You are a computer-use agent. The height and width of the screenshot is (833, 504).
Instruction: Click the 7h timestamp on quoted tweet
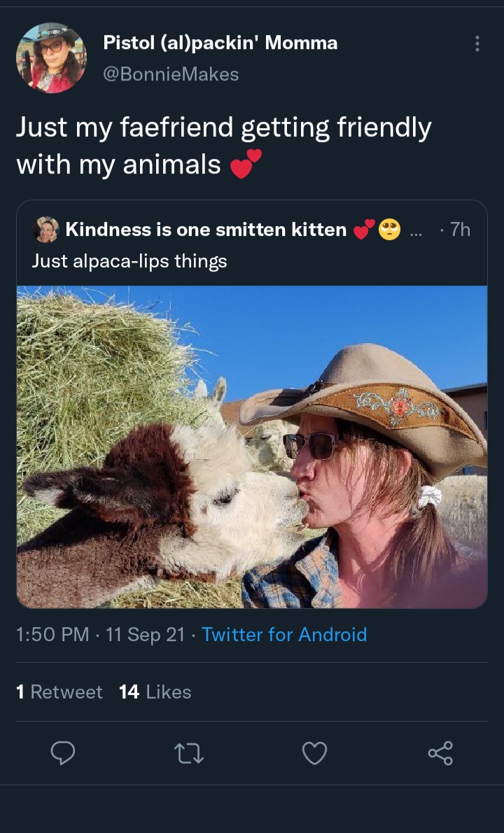(460, 230)
